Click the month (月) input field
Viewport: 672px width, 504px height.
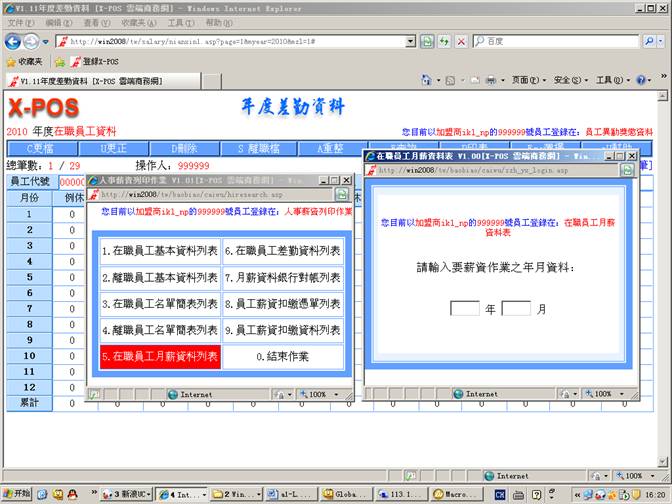515,309
